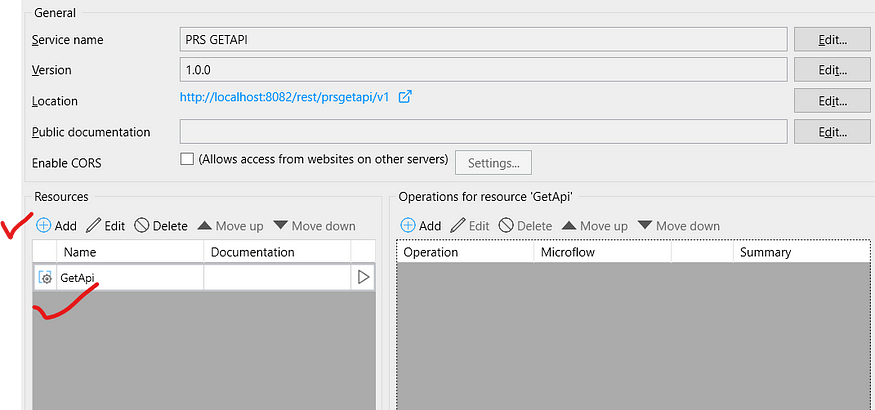The image size is (875, 410).
Task: Click the GetApi resource gear icon
Action: [x=45, y=278]
